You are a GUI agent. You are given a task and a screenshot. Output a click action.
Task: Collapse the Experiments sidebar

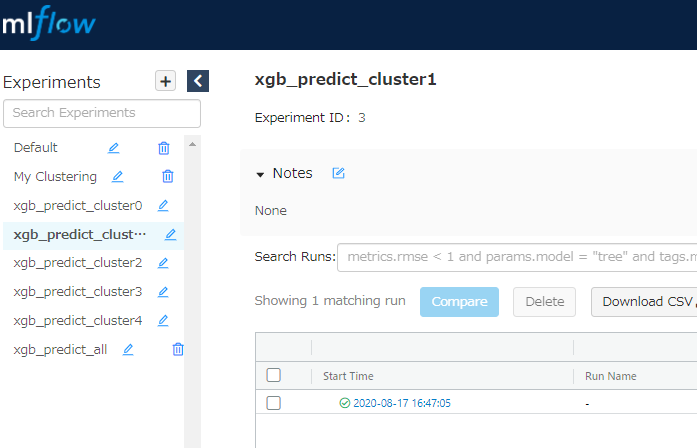(x=198, y=81)
